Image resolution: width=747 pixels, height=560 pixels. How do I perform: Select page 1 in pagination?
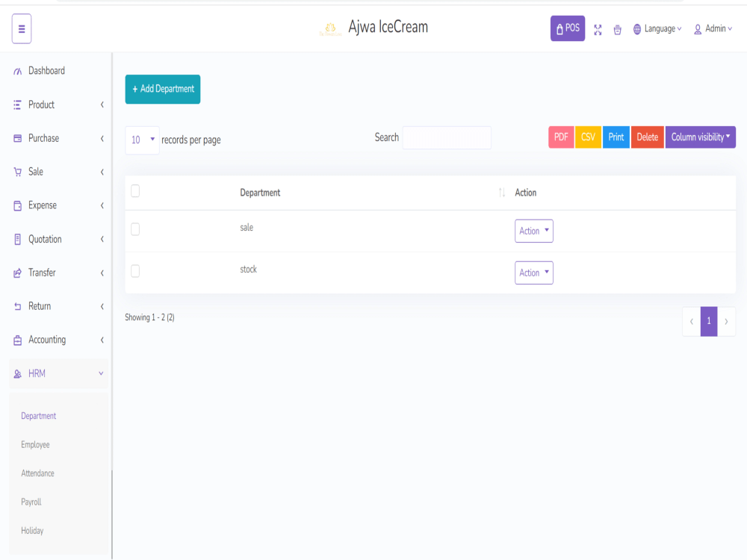pyautogui.click(x=709, y=321)
